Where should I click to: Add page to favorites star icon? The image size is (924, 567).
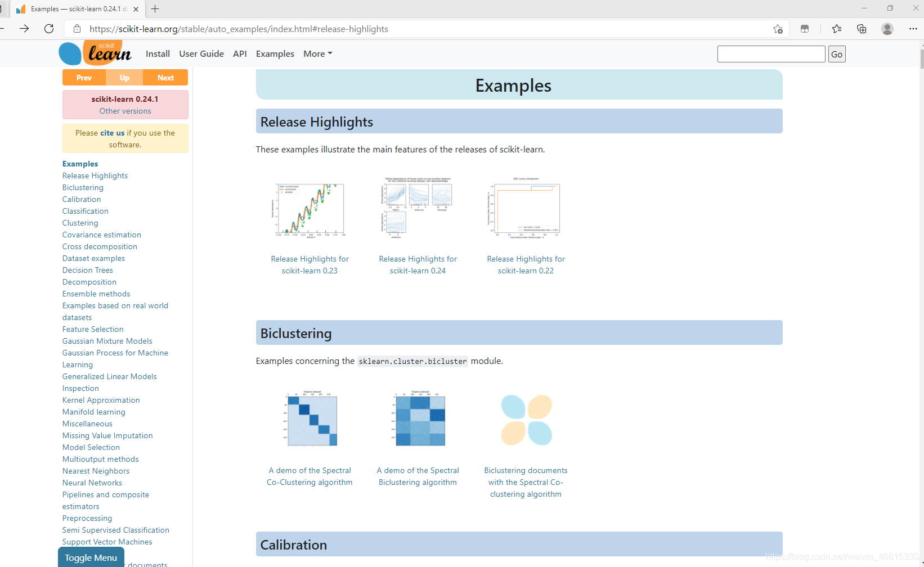[778, 29]
